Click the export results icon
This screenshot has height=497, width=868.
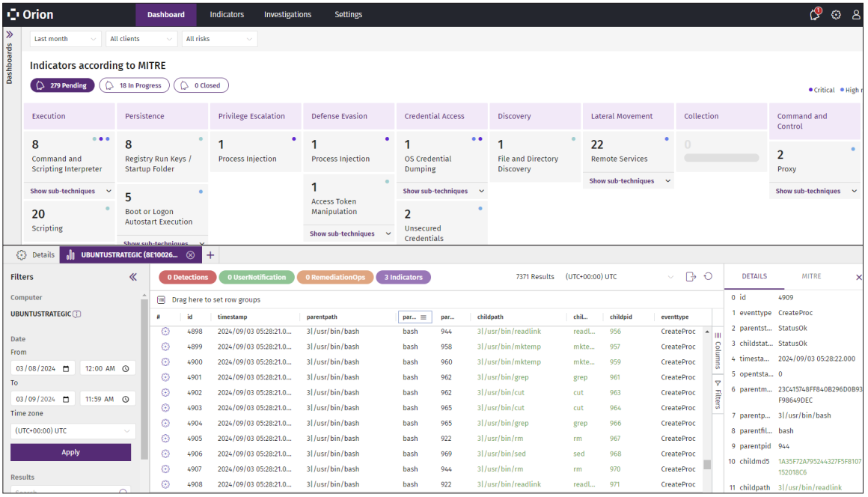point(691,277)
